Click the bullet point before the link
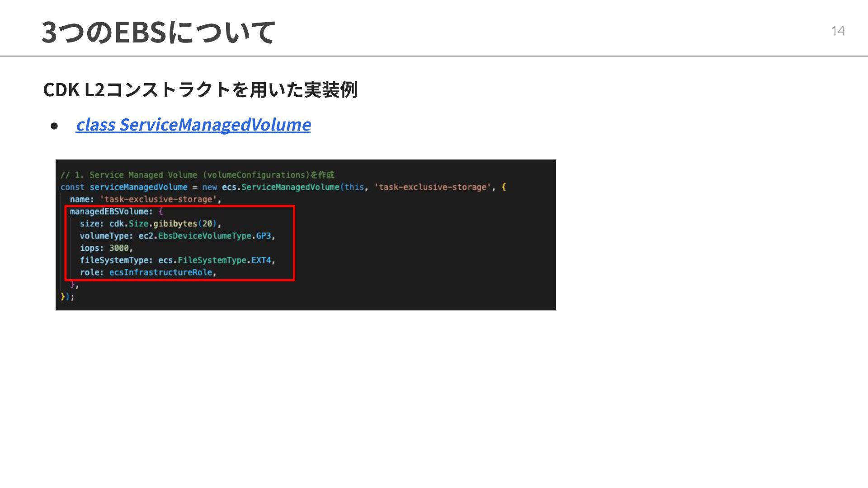The width and height of the screenshot is (868, 488). click(54, 126)
